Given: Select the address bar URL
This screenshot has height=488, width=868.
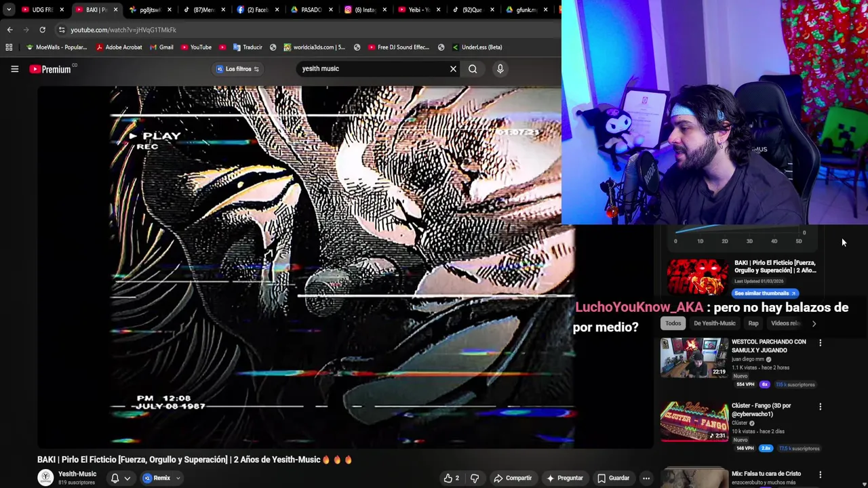Looking at the screenshot, I should click(123, 30).
